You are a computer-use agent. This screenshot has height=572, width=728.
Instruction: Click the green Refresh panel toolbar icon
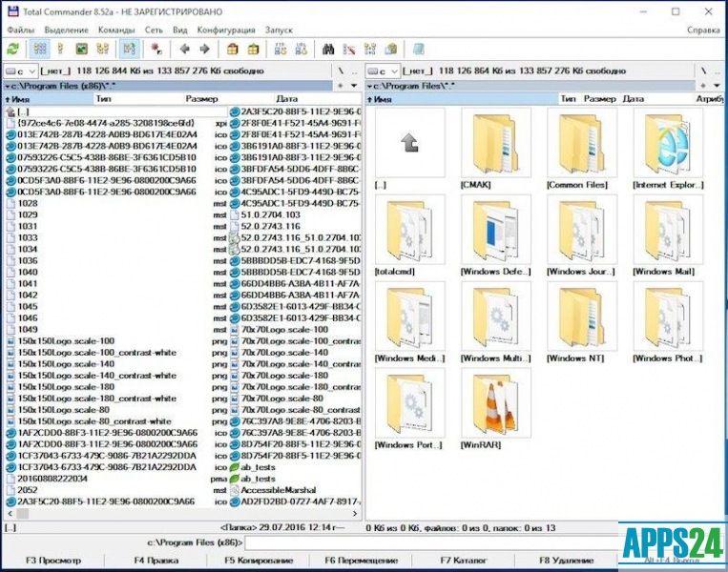(x=13, y=50)
